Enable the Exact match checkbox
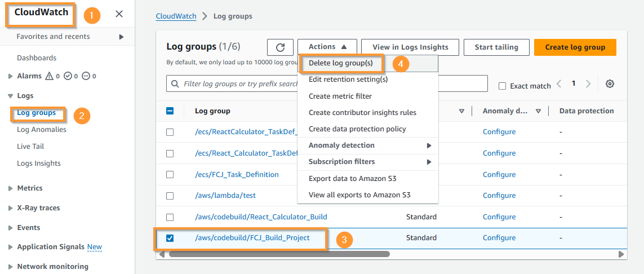The height and width of the screenshot is (274, 644). tap(502, 86)
